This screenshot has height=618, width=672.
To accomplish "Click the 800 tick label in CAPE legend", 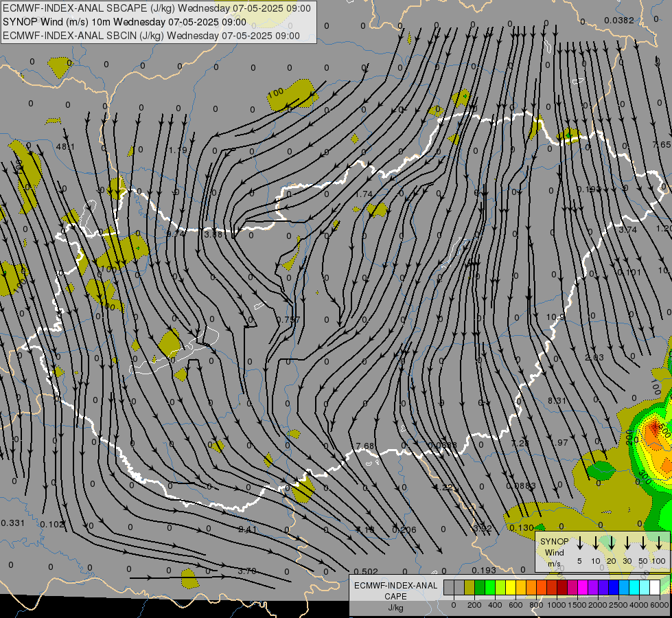I will tap(536, 605).
